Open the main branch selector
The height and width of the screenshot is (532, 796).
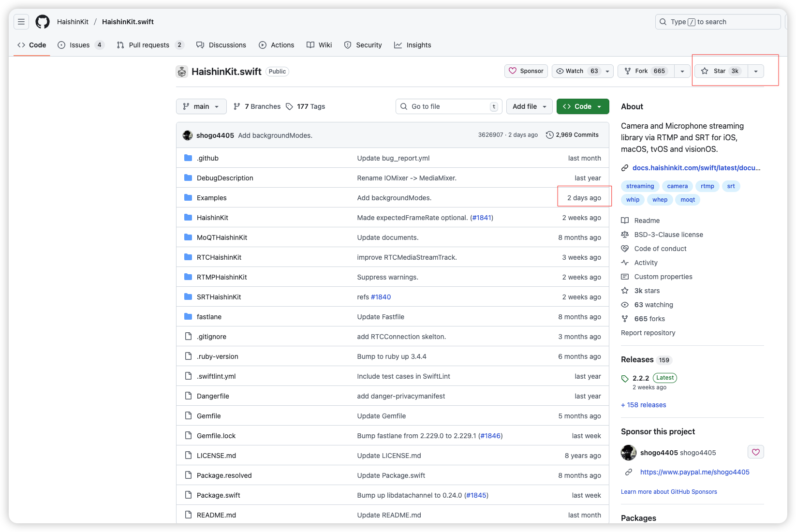(201, 106)
